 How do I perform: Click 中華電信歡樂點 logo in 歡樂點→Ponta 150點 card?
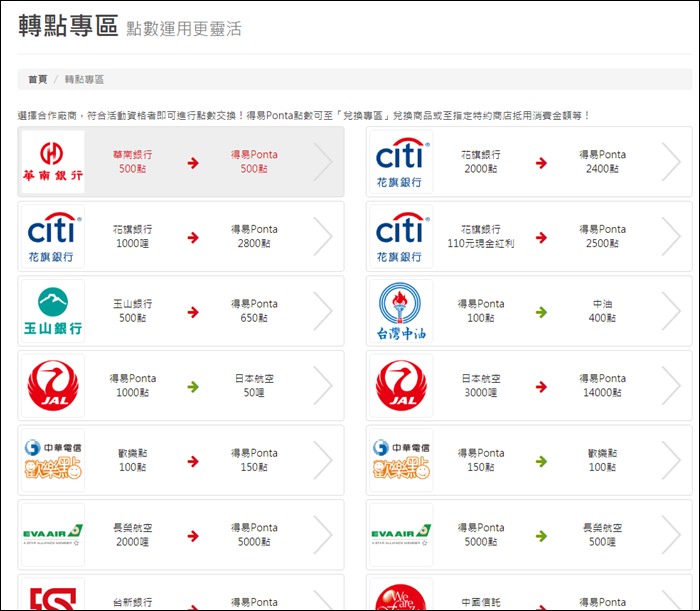click(x=53, y=460)
